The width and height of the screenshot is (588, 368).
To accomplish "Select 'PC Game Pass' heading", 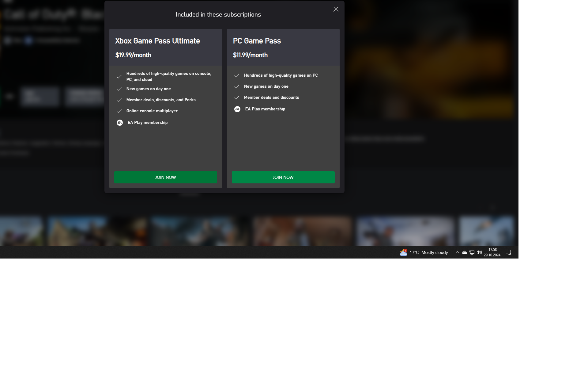I will click(x=257, y=41).
